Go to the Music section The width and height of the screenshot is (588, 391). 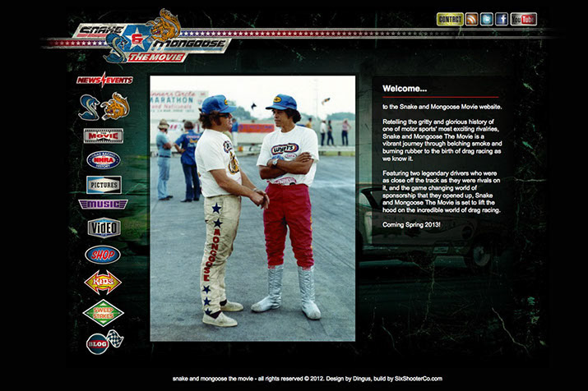103,204
